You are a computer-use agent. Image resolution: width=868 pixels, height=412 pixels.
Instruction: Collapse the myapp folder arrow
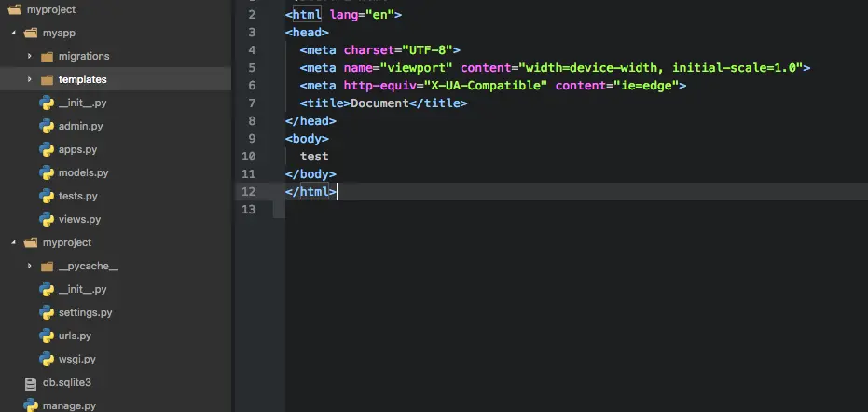(x=13, y=34)
